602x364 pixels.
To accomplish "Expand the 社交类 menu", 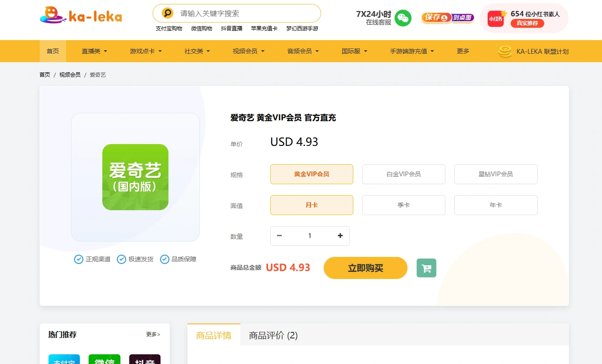I will [197, 51].
